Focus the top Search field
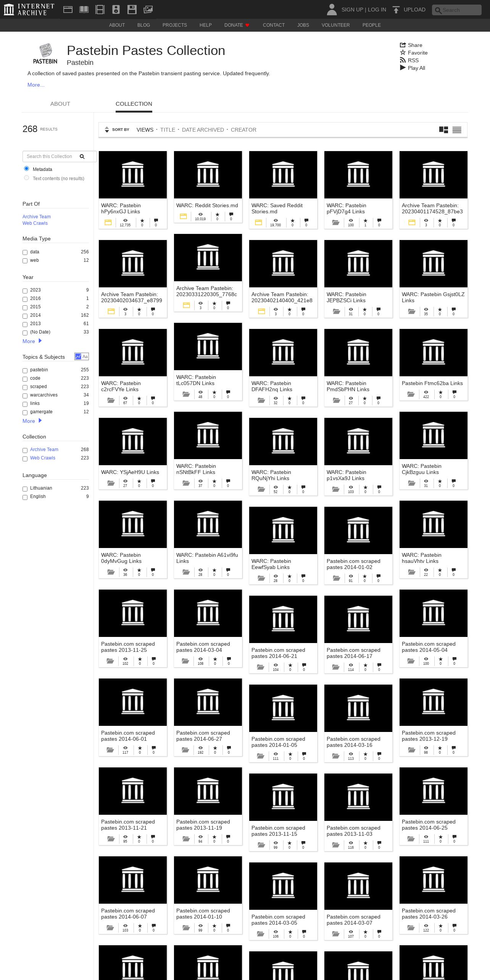490x980 pixels. (457, 10)
